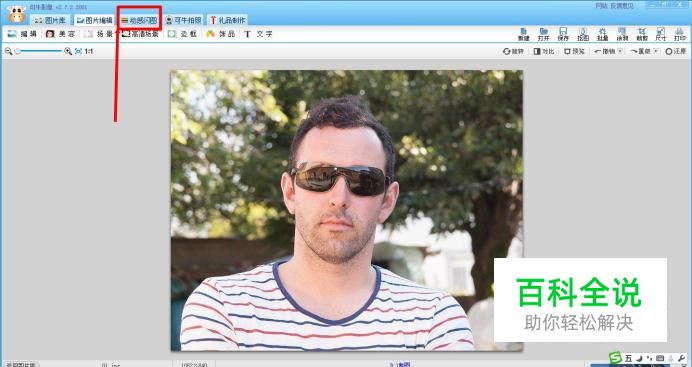Click the 尺寸 resize icon
This screenshot has width=692, height=367.
(x=661, y=34)
